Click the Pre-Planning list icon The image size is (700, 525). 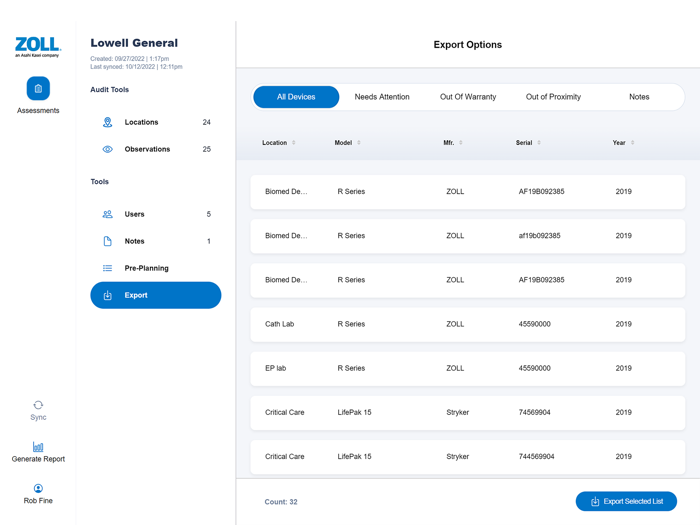[108, 268]
